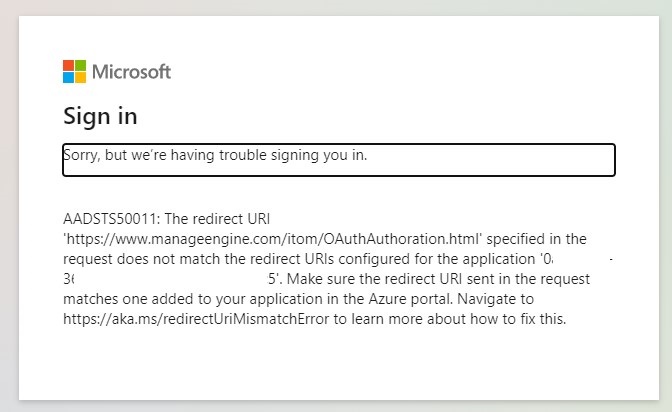Viewport: 672px width, 412px height.
Task: Click the Sign in heading
Action: pyautogui.click(x=100, y=116)
